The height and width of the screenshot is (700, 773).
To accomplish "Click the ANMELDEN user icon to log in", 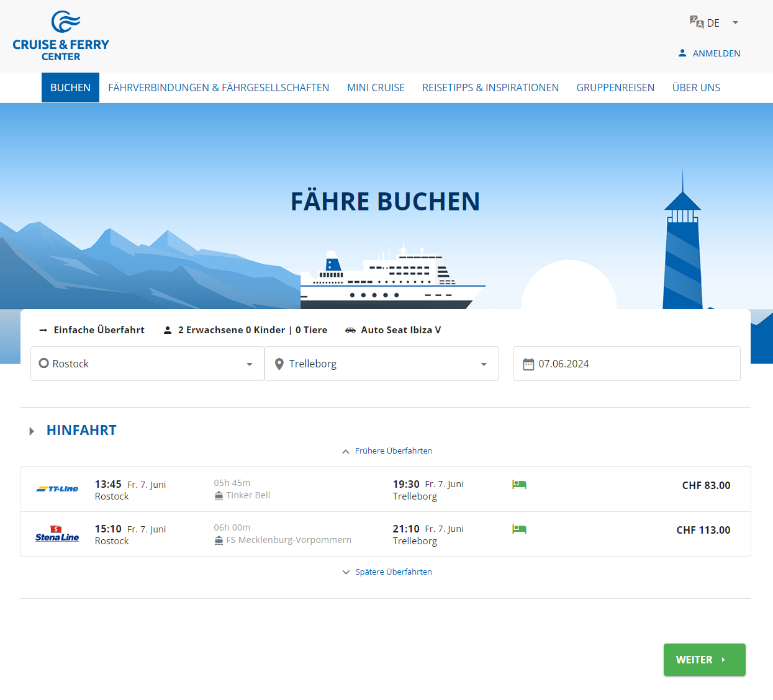I will point(682,53).
